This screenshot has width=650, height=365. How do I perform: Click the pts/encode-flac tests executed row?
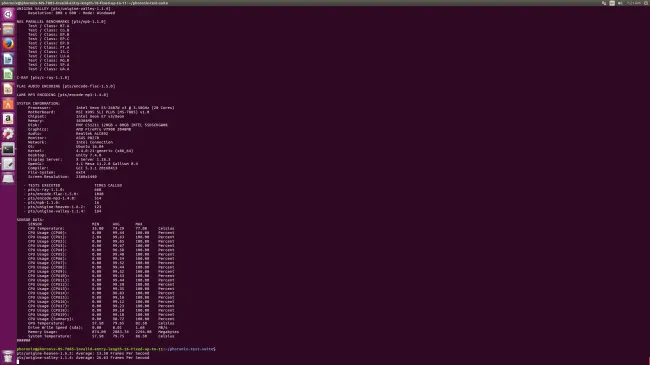[x=64, y=194]
